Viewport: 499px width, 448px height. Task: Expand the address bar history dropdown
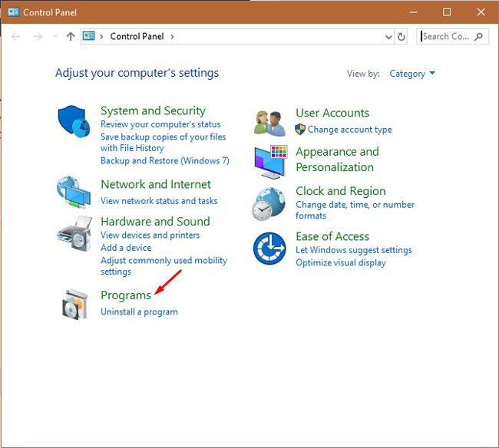pos(388,37)
